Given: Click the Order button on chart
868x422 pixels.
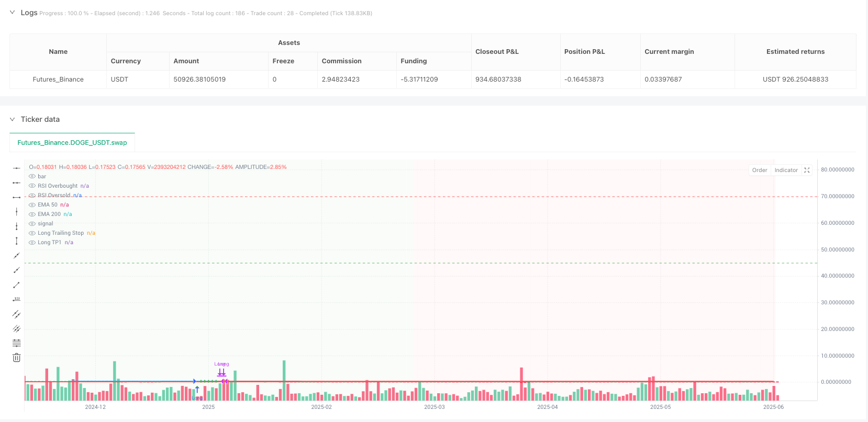Looking at the screenshot, I should 759,170.
